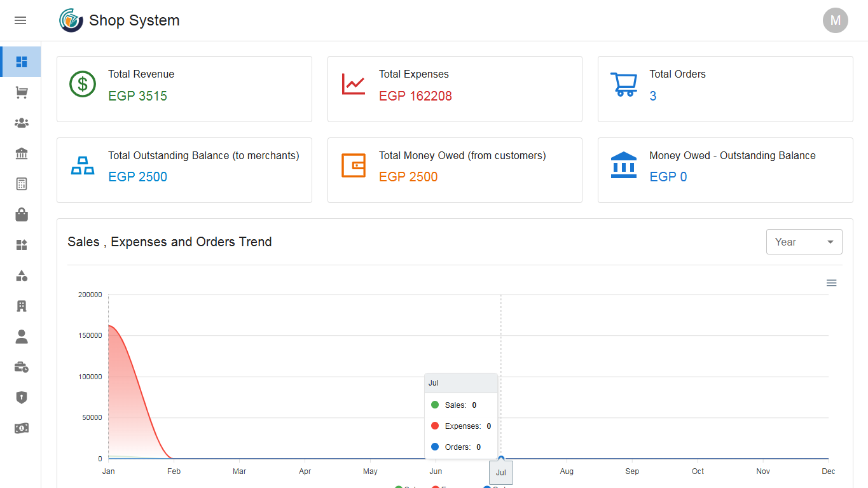The width and height of the screenshot is (868, 488).
Task: Open the chart export menu icon
Action: pos(831,283)
